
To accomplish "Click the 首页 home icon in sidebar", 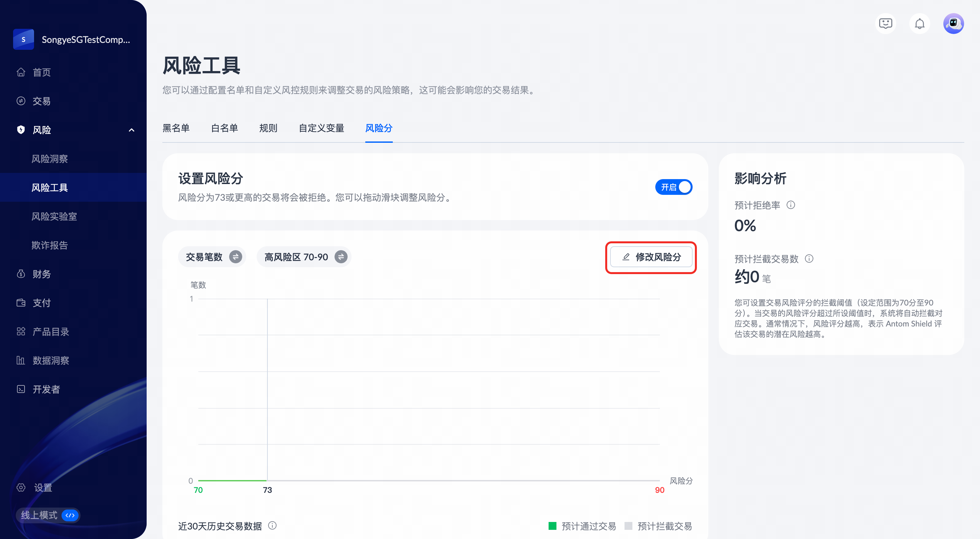I will point(21,72).
